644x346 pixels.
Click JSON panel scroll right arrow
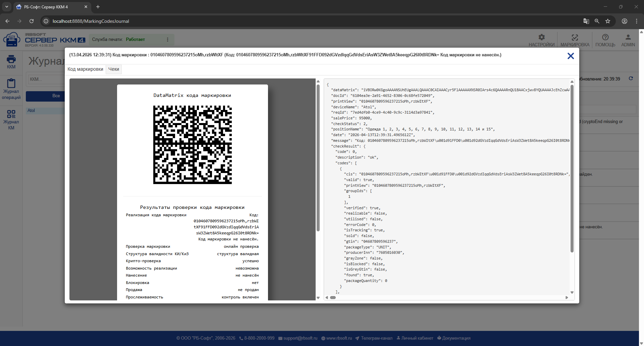(x=567, y=297)
